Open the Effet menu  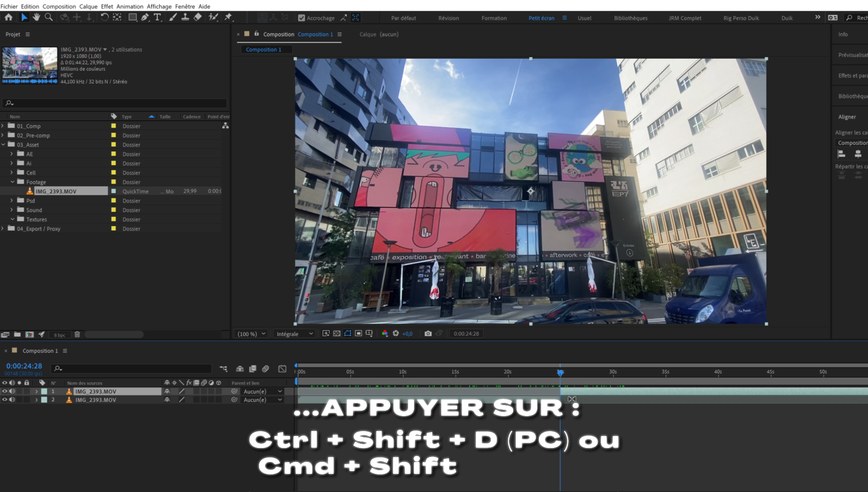coord(107,6)
